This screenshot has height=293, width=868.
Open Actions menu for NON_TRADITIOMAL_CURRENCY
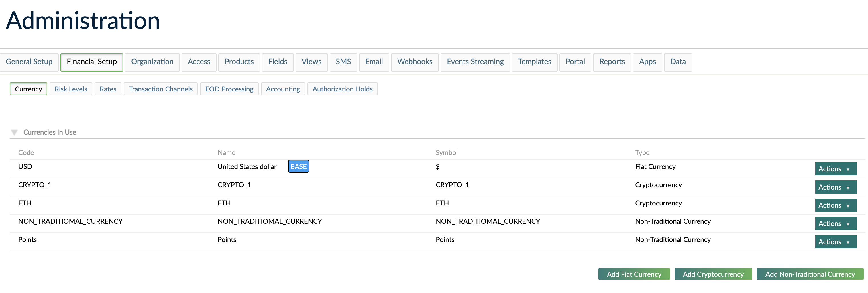point(835,223)
